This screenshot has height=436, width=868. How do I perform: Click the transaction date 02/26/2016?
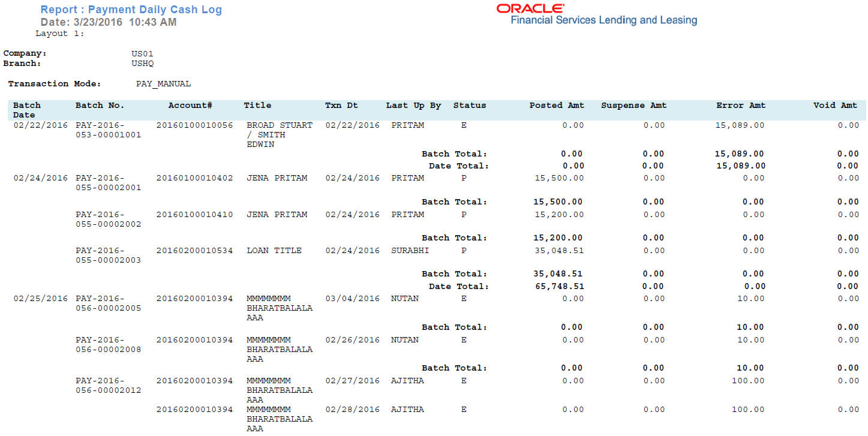tap(353, 340)
